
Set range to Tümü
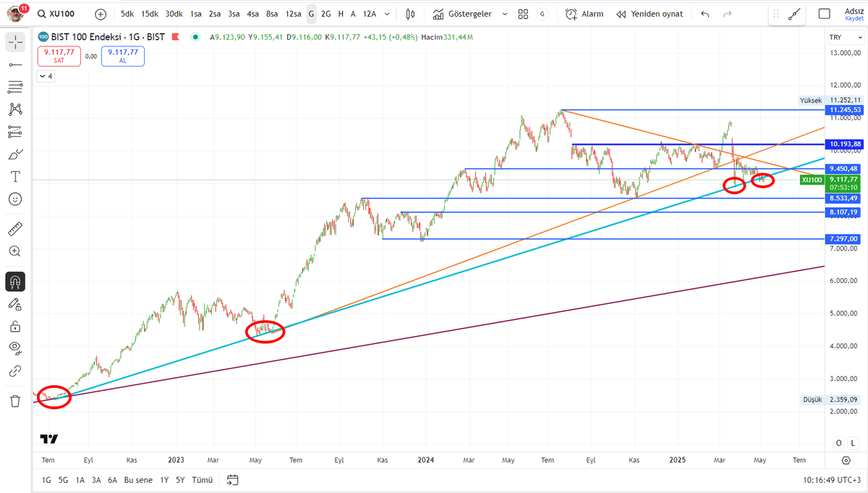click(x=203, y=479)
